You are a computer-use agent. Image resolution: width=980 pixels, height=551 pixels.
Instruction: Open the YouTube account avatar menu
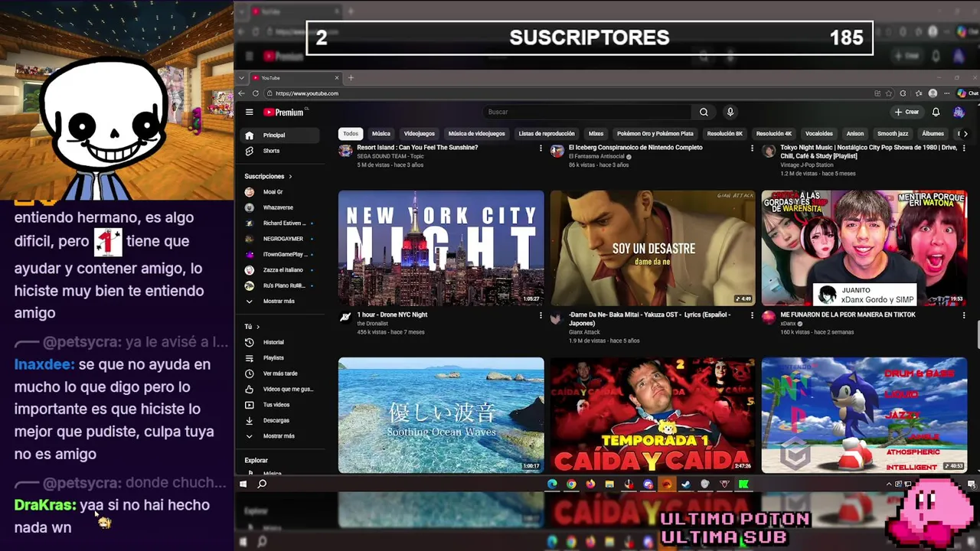pos(959,112)
